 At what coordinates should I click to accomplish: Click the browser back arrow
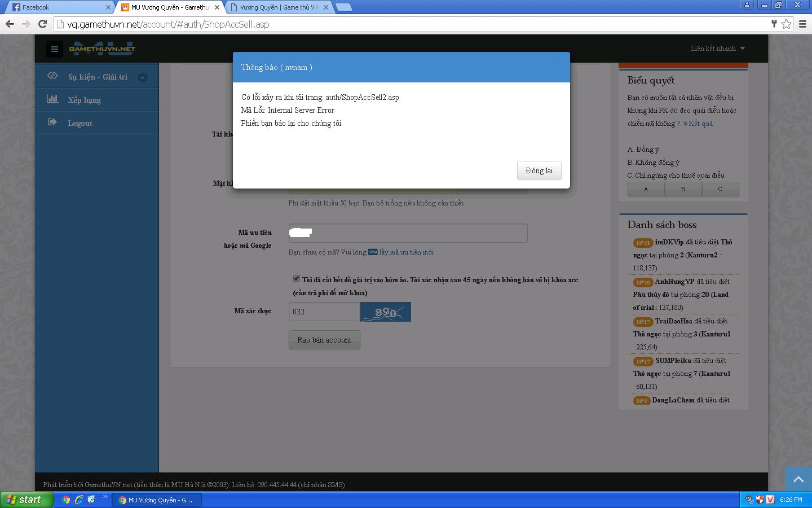point(10,24)
